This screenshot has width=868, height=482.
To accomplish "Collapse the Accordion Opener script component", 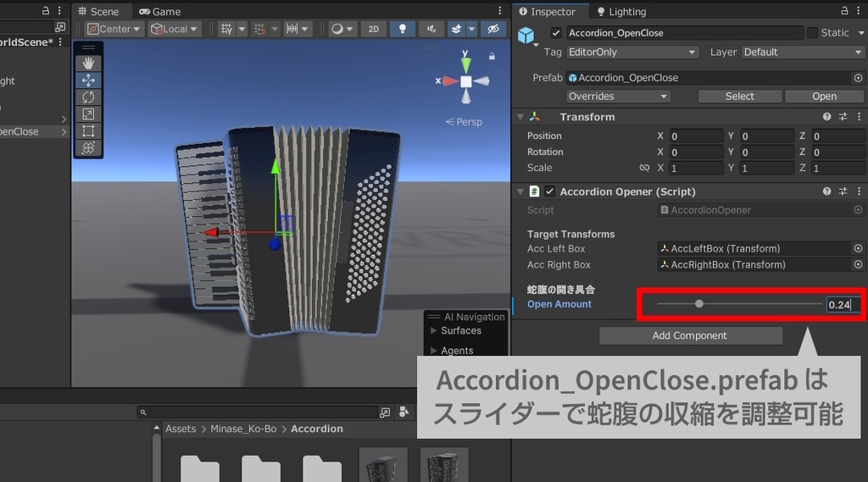I will (520, 191).
